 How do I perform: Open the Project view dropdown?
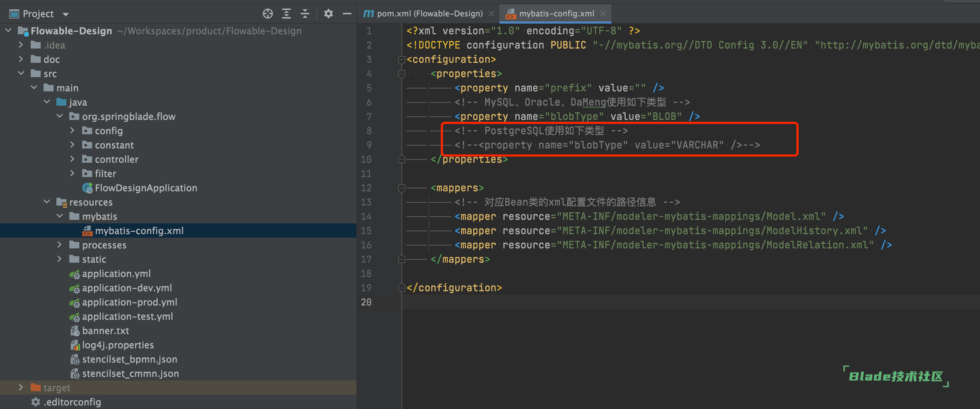pos(66,14)
